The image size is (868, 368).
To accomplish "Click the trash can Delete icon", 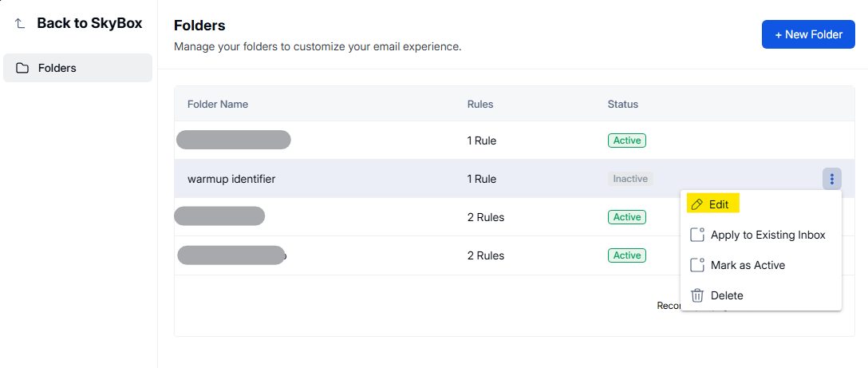I will 697,295.
